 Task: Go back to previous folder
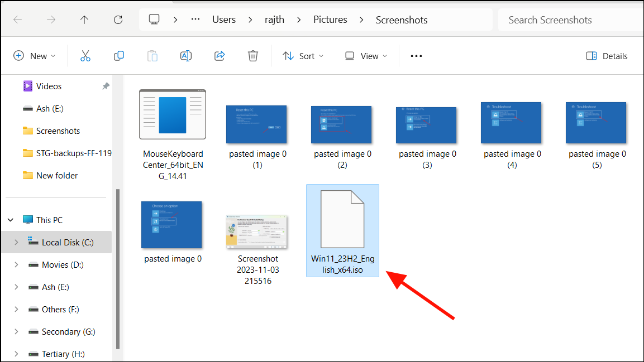click(18, 20)
